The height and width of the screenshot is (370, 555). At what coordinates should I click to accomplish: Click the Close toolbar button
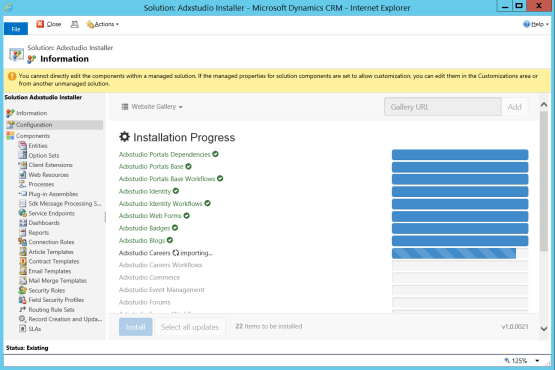49,24
